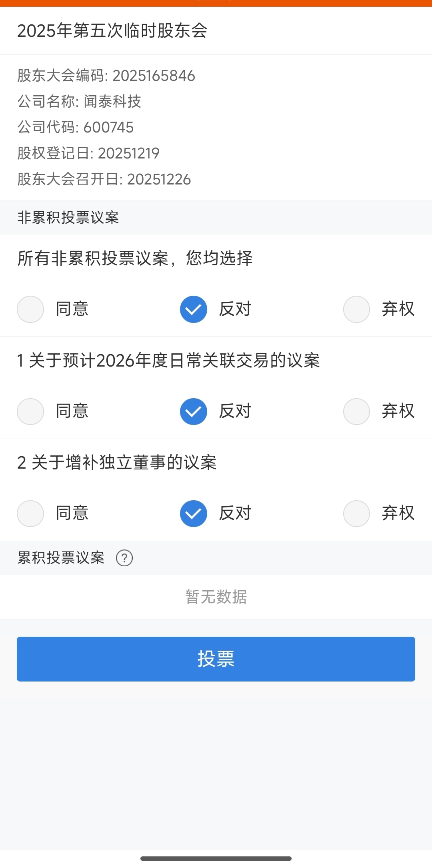Select 反对 for all non-cumulative proposals
The width and height of the screenshot is (432, 868).
pyautogui.click(x=194, y=309)
